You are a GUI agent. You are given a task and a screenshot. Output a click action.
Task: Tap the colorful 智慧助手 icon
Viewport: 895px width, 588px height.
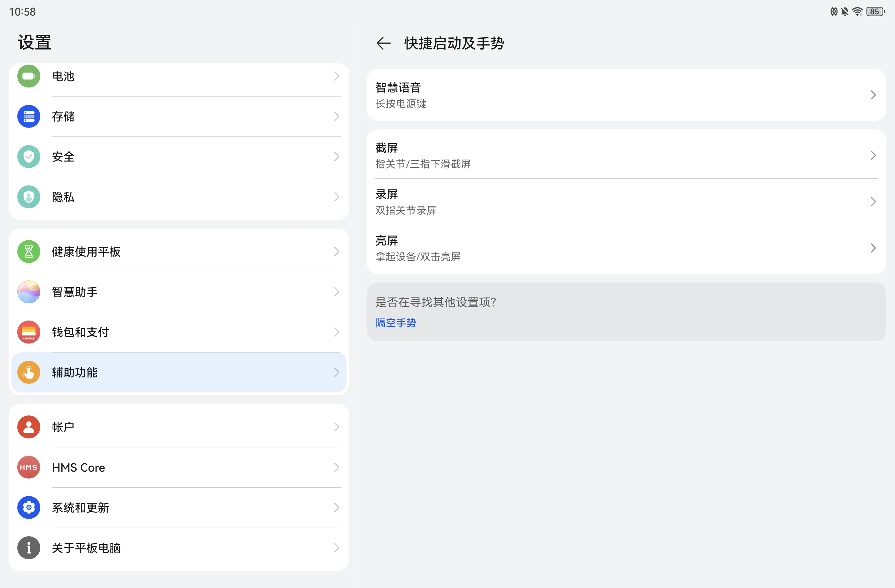point(28,292)
